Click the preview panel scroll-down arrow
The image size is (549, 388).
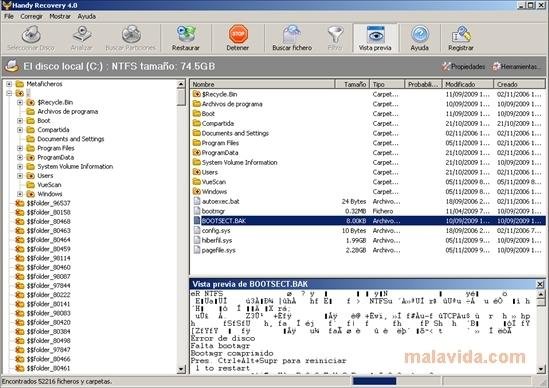541,369
